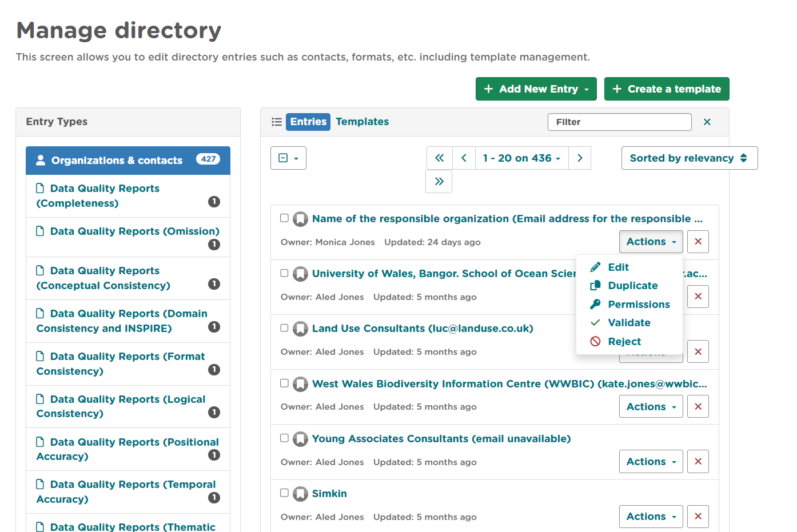Image resolution: width=797 pixels, height=532 pixels.
Task: Choose Permissions from the Actions menu
Action: 629,304
